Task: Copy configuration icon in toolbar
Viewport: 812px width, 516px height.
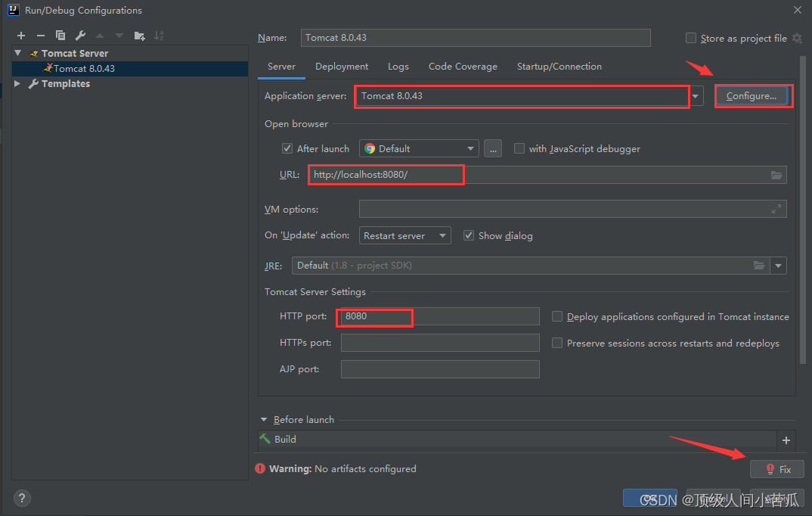Action: (x=60, y=36)
